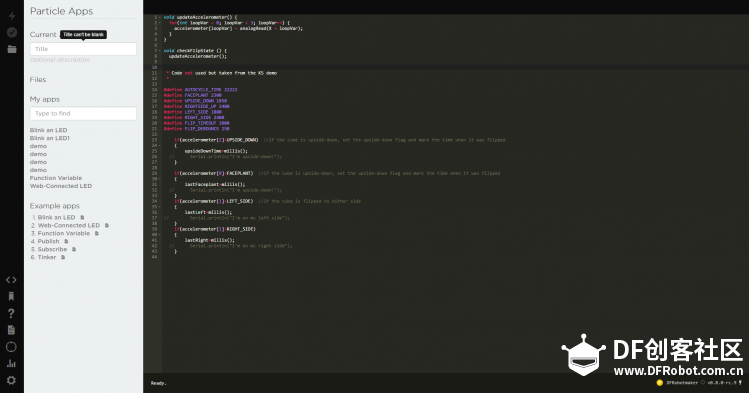Click the '#define UPSIDE_DOWN 1850' line
This screenshot has height=393, width=749.
[x=195, y=101]
